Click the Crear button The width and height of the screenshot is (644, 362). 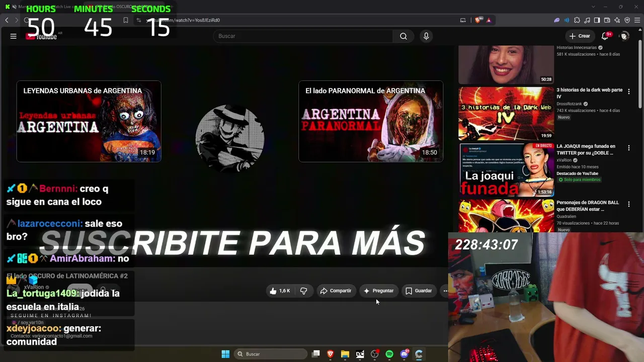(x=580, y=36)
